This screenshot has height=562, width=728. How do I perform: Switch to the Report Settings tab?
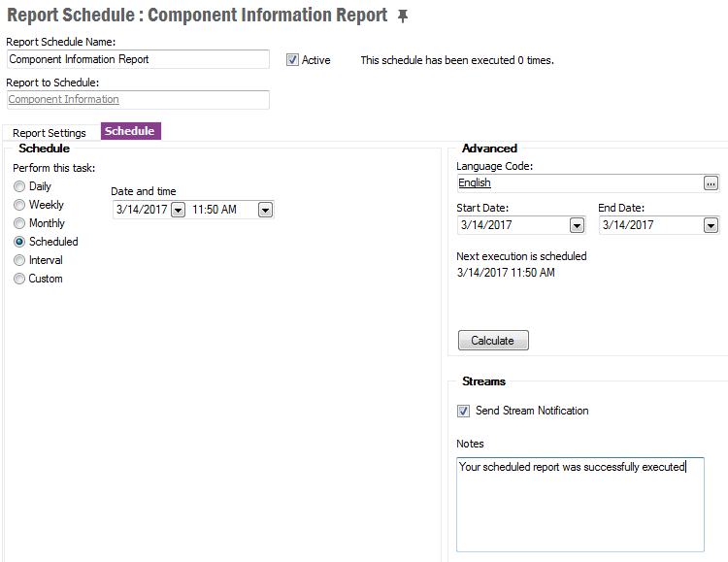50,133
